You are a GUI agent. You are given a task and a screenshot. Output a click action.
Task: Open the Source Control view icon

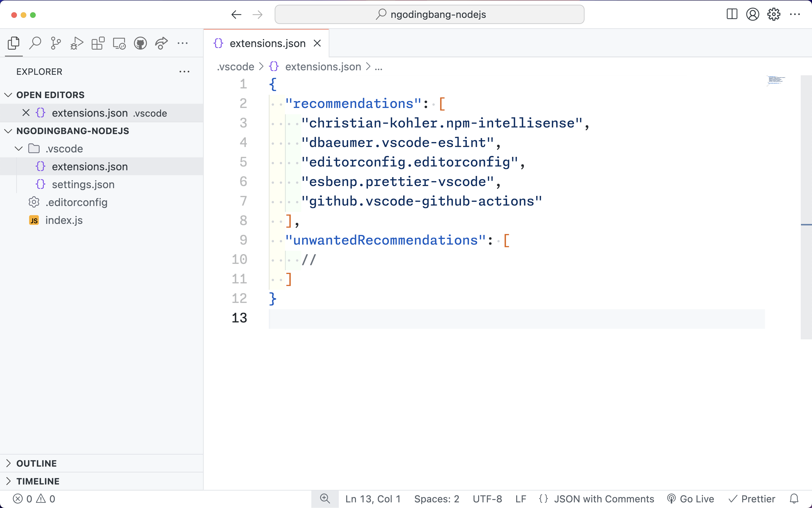coord(56,43)
